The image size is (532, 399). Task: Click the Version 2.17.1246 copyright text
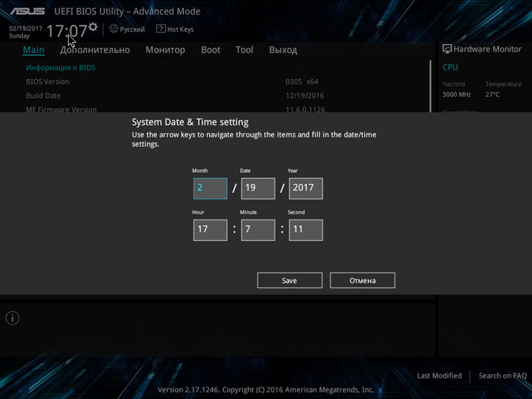coord(266,389)
